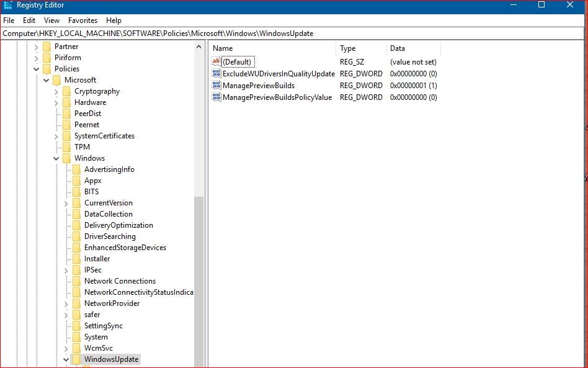Screen dimensions: 588x368
Task: Expand the CurrentVersion key
Action: (66, 204)
